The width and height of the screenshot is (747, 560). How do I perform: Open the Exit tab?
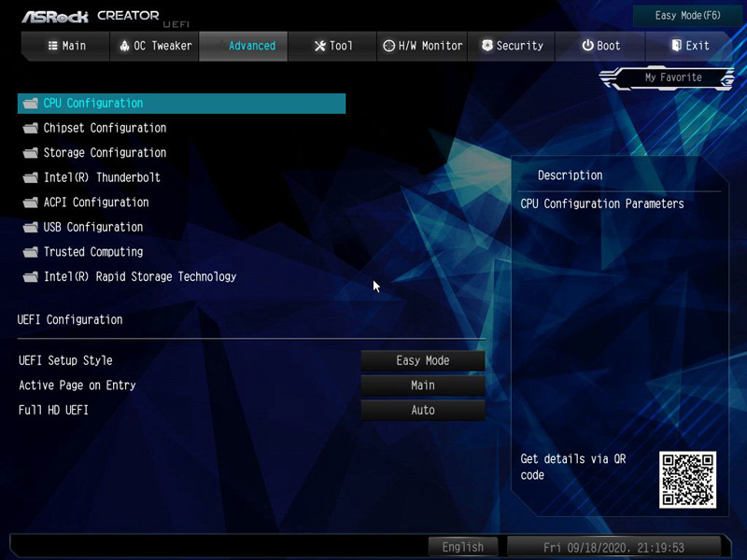[689, 46]
